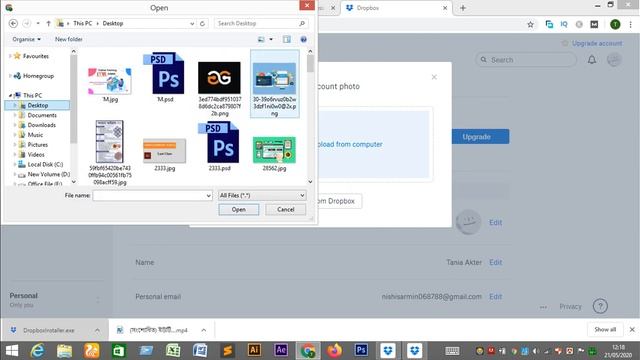Open Firefox from the taskbar

tap(334, 351)
